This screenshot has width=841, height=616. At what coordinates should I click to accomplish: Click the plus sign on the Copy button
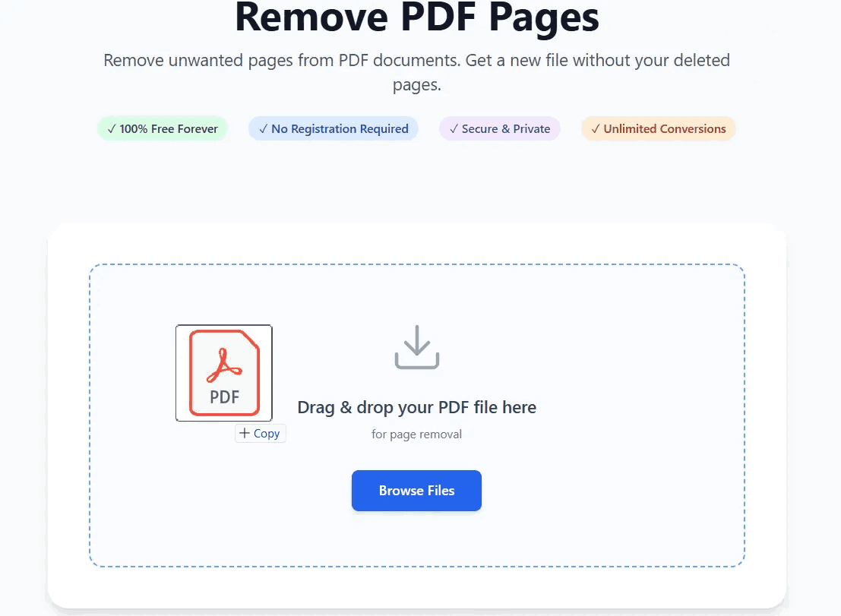pyautogui.click(x=246, y=433)
